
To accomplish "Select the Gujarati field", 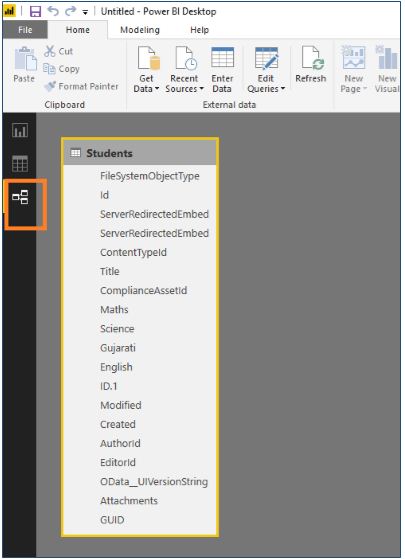I will coord(118,348).
